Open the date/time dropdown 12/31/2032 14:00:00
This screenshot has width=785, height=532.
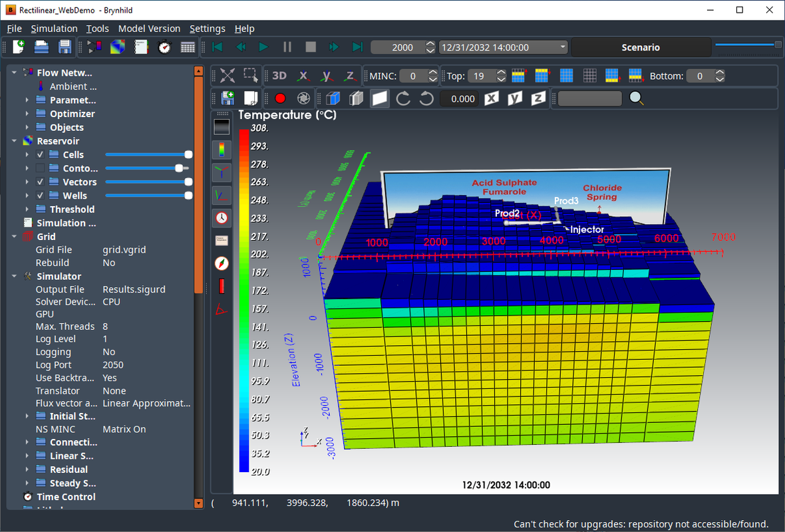point(503,47)
